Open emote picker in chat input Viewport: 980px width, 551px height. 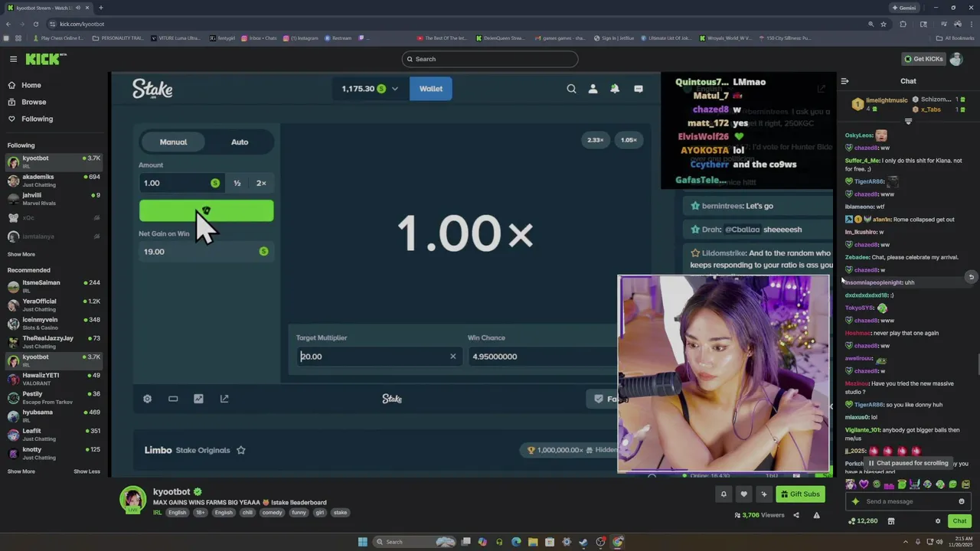(x=962, y=501)
